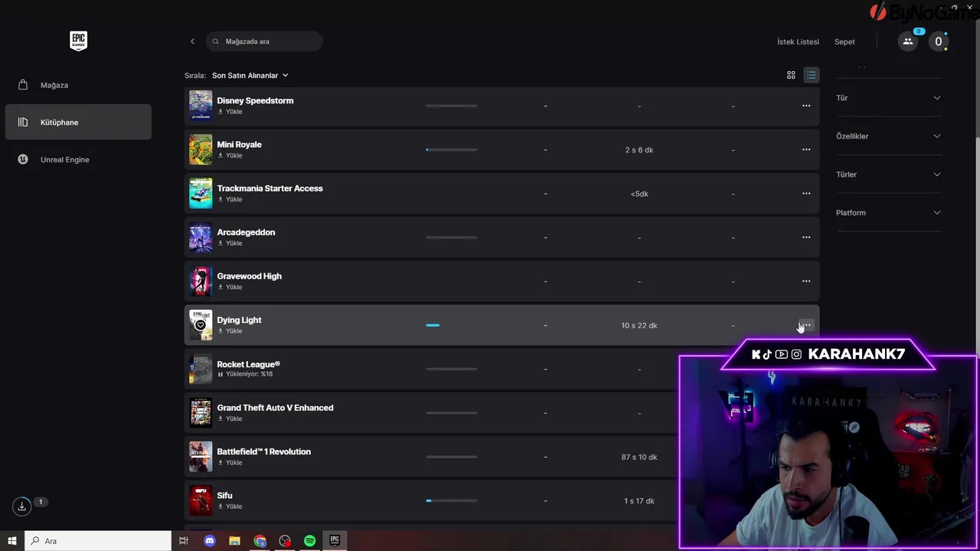The width and height of the screenshot is (980, 551).
Task: Install Disney Speedstorm via Yükle
Action: (230, 112)
